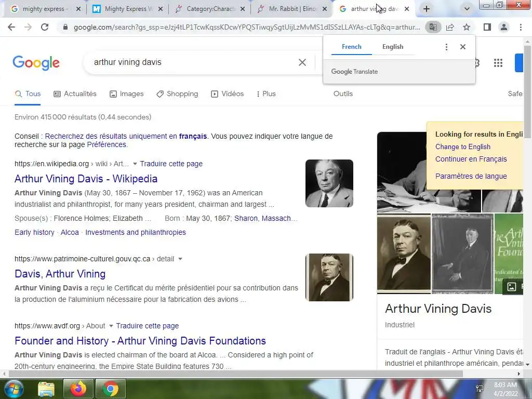Open 'Founder and History' Foundations result
The height and width of the screenshot is (399, 532).
[x=140, y=341]
